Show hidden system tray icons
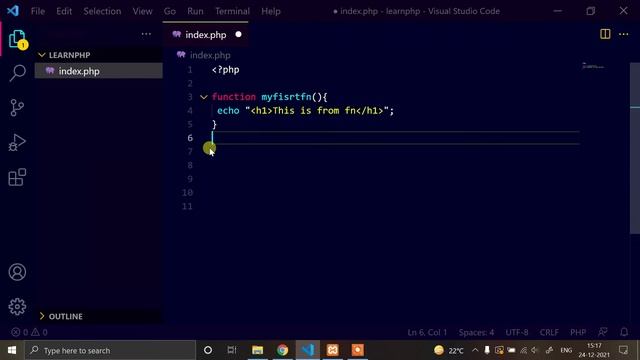Viewport: 640px width, 360px height. (x=475, y=350)
